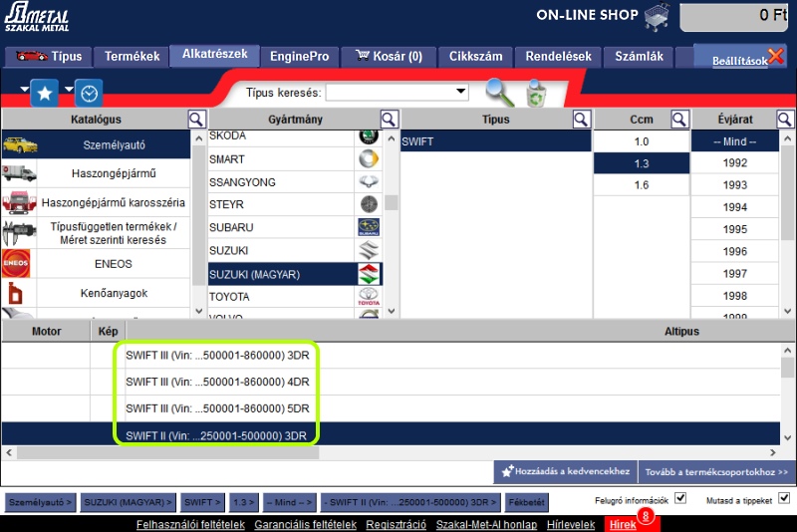Open Felhasználói feltételek link
This screenshot has height=532, width=797.
(190, 524)
